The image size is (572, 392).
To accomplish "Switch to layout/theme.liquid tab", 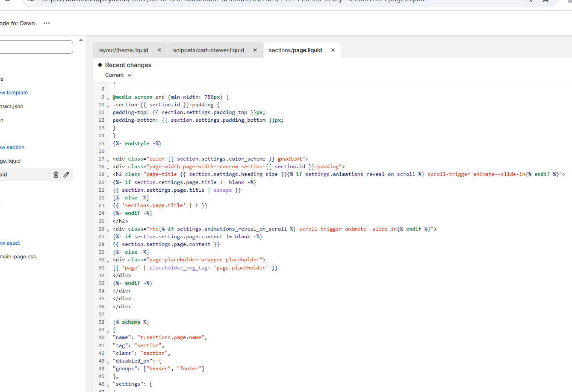I will (x=123, y=50).
